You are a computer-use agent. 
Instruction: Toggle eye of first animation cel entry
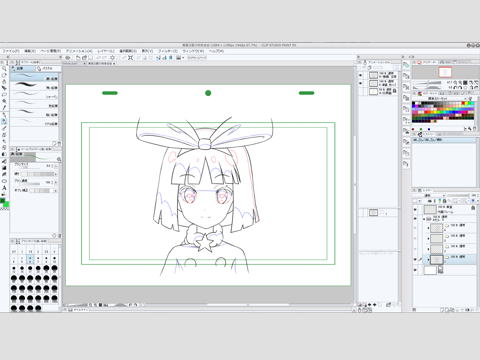coord(360,75)
